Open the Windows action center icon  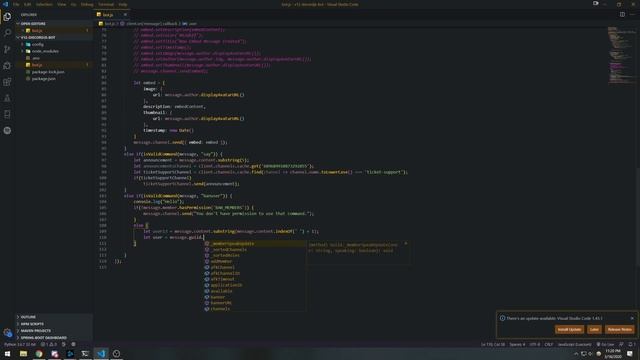pyautogui.click(x=630, y=353)
